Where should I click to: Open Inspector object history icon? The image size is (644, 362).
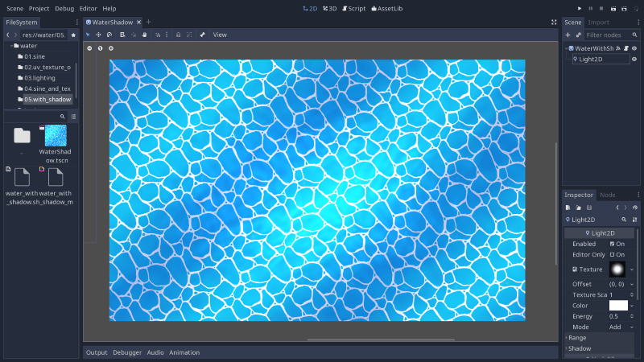(635, 208)
